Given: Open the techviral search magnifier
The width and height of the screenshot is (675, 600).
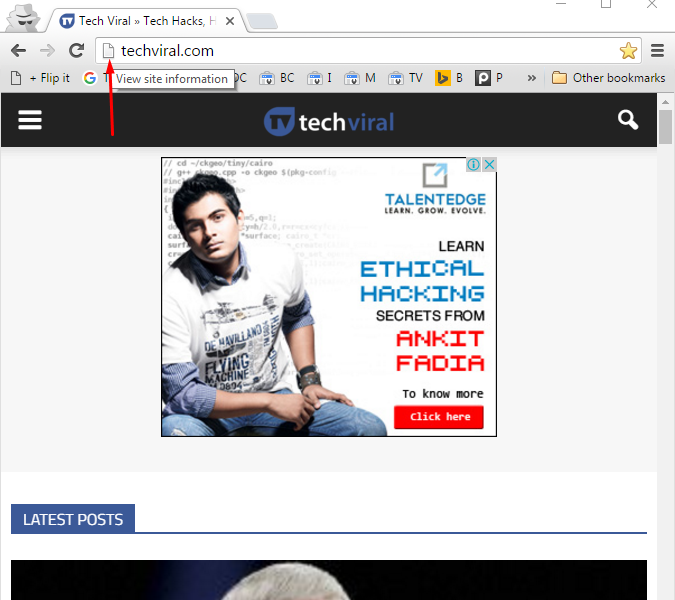Looking at the screenshot, I should pyautogui.click(x=628, y=120).
